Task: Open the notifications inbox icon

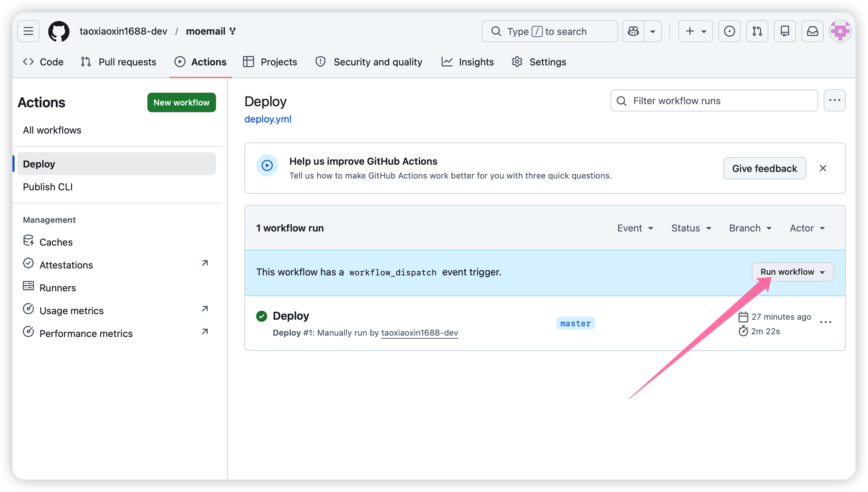Action: coord(812,31)
